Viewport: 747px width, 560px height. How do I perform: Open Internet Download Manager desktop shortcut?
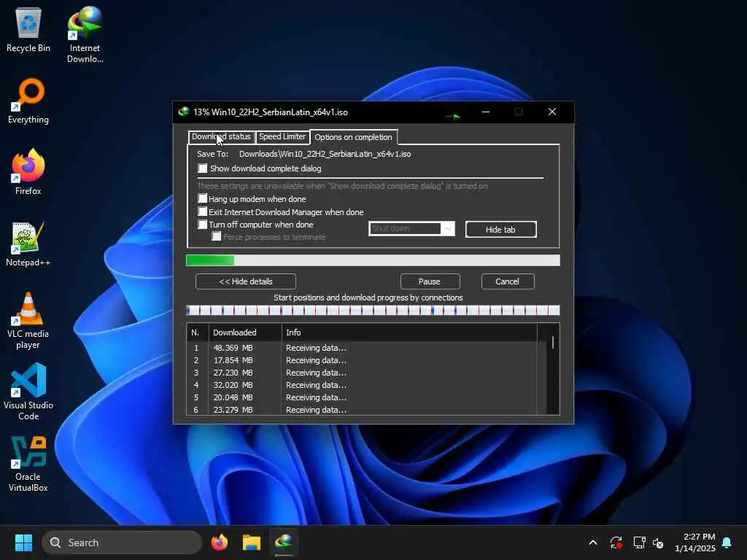click(85, 34)
